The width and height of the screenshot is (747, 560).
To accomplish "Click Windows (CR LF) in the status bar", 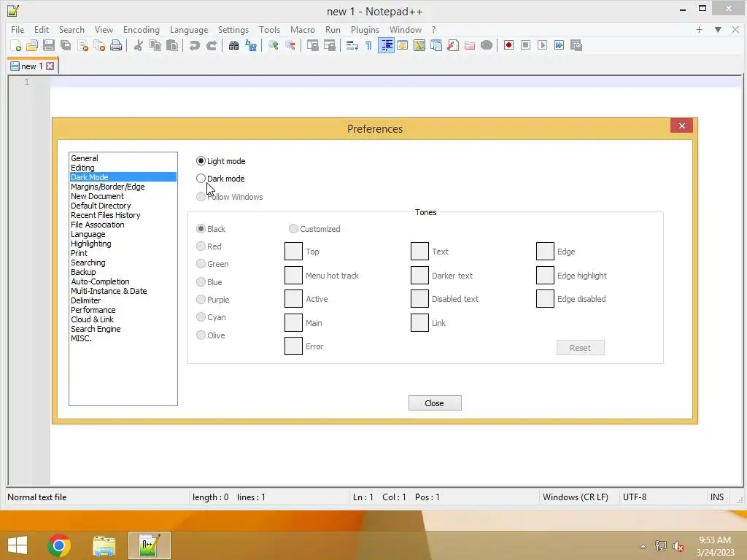I will tap(576, 497).
